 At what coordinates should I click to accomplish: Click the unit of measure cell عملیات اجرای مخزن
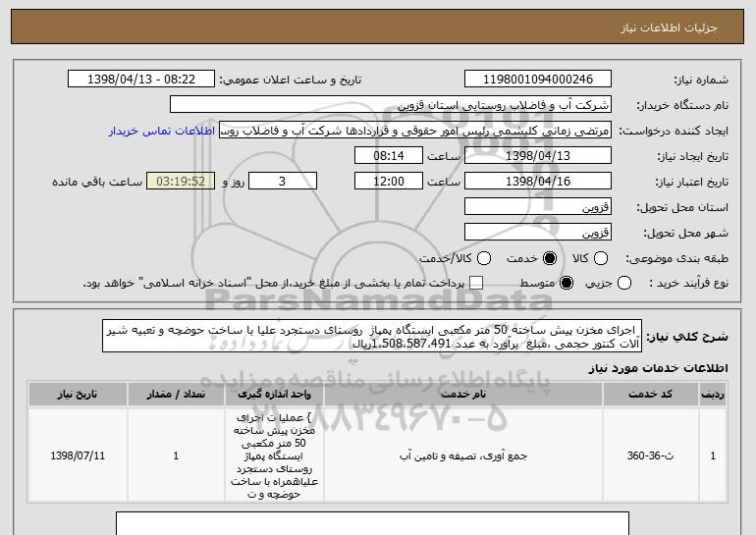pyautogui.click(x=274, y=455)
